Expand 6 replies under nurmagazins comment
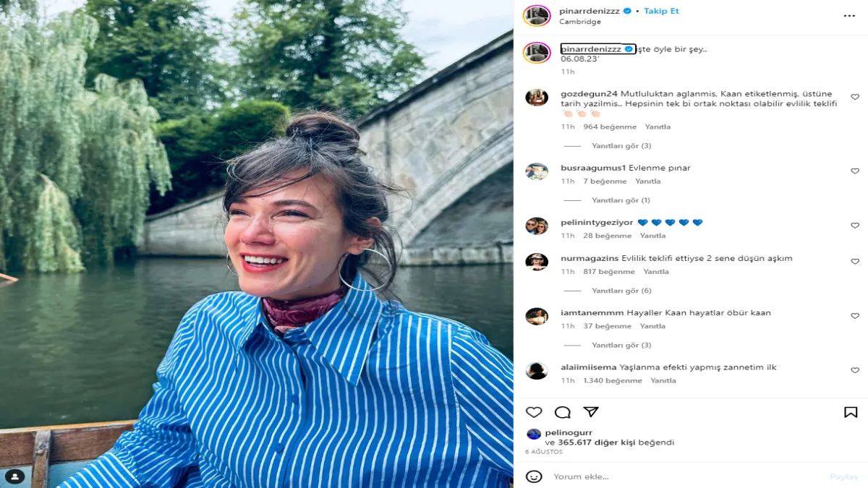This screenshot has width=868, height=488. [621, 291]
